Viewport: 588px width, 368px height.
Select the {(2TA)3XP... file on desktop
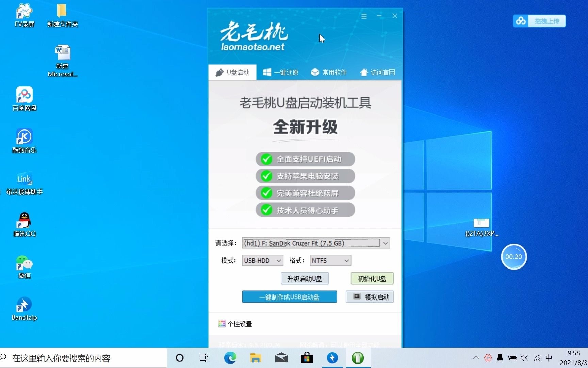coord(481,228)
